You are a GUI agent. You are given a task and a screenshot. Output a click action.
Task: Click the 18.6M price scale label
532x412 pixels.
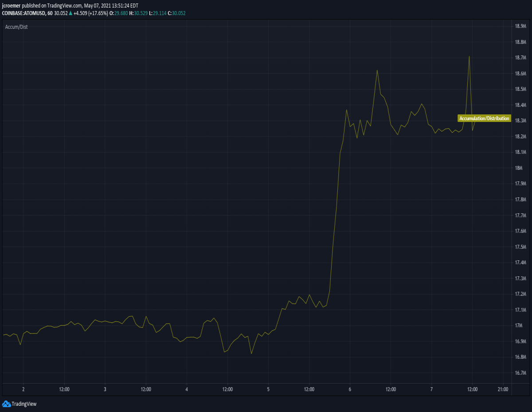[520, 74]
